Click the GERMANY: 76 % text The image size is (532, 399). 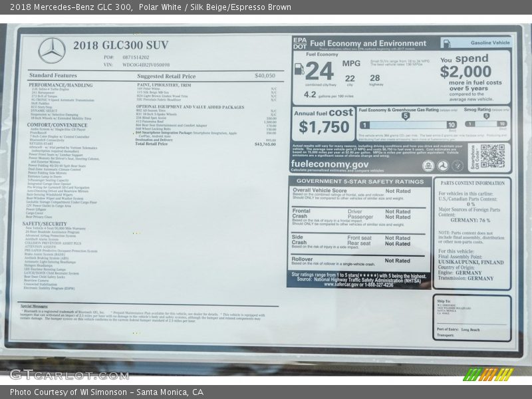coord(470,220)
